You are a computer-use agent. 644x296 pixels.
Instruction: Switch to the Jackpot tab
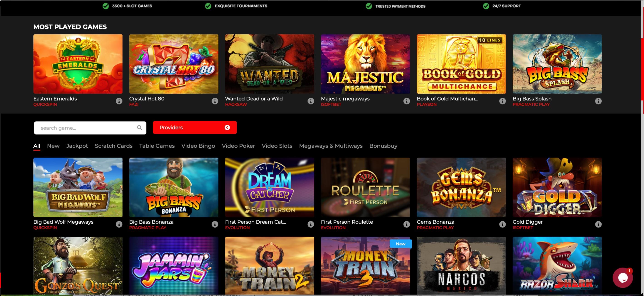click(x=77, y=146)
